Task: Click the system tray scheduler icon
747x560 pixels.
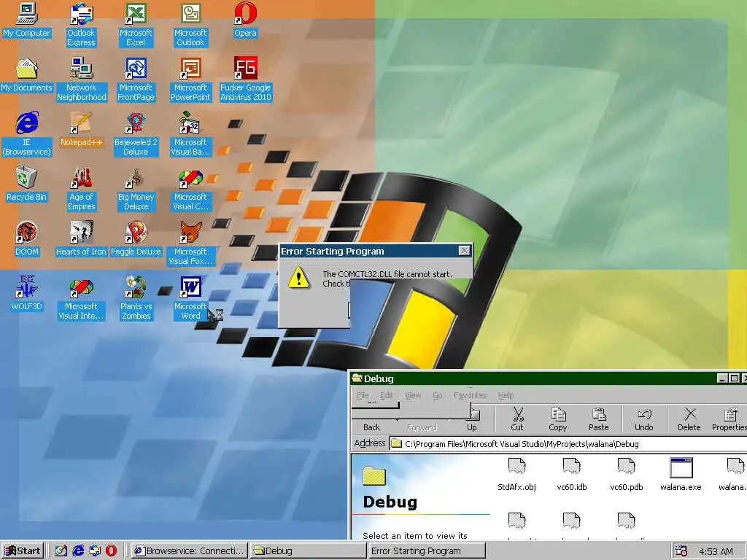Action: (x=681, y=551)
